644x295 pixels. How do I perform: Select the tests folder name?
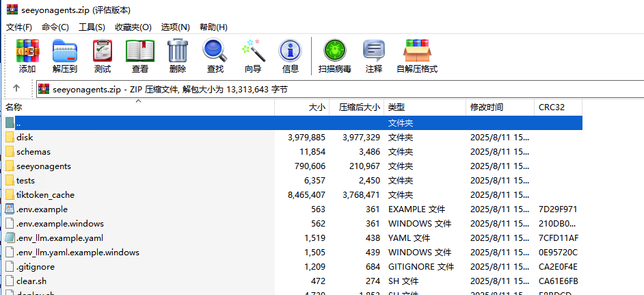(25, 180)
